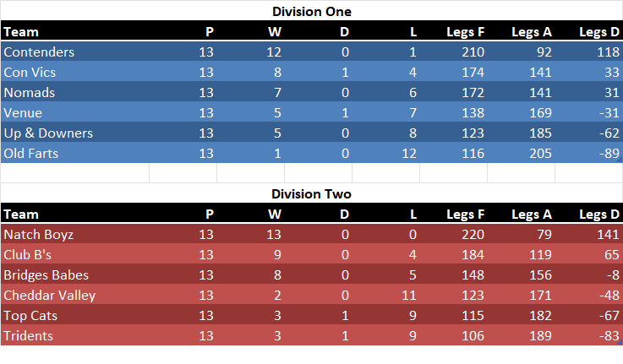
Task: Select the Venue team cell
Action: click(23, 112)
